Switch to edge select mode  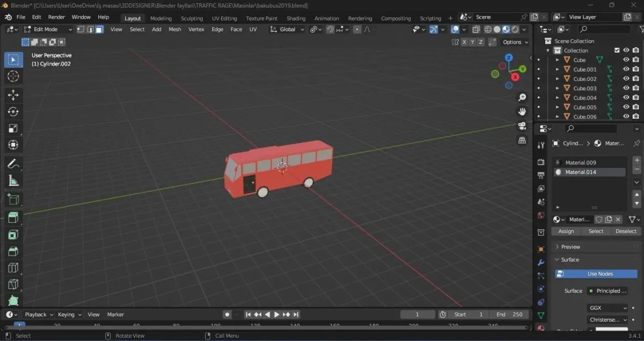[x=90, y=29]
